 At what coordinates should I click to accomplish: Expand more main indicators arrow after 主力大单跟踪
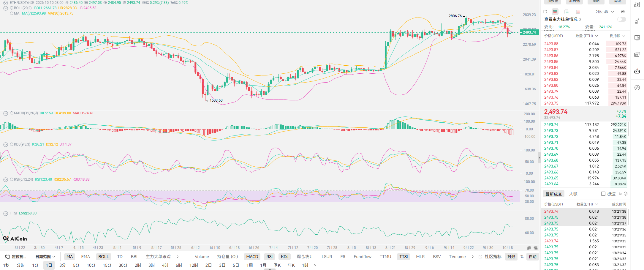pos(178,257)
